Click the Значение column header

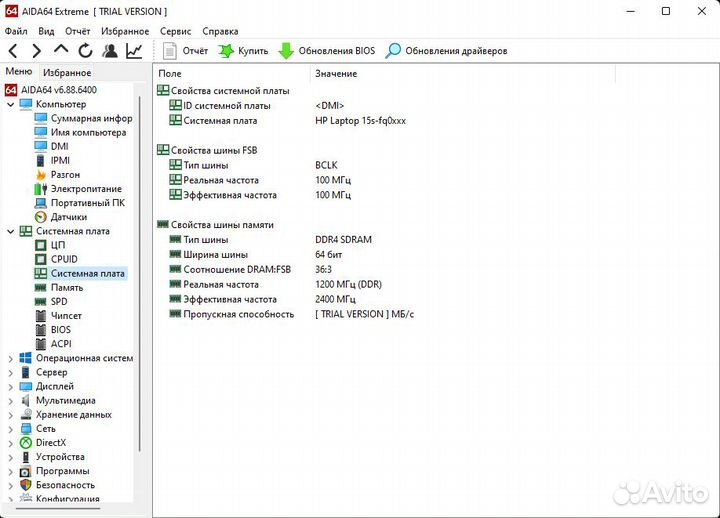[x=335, y=74]
